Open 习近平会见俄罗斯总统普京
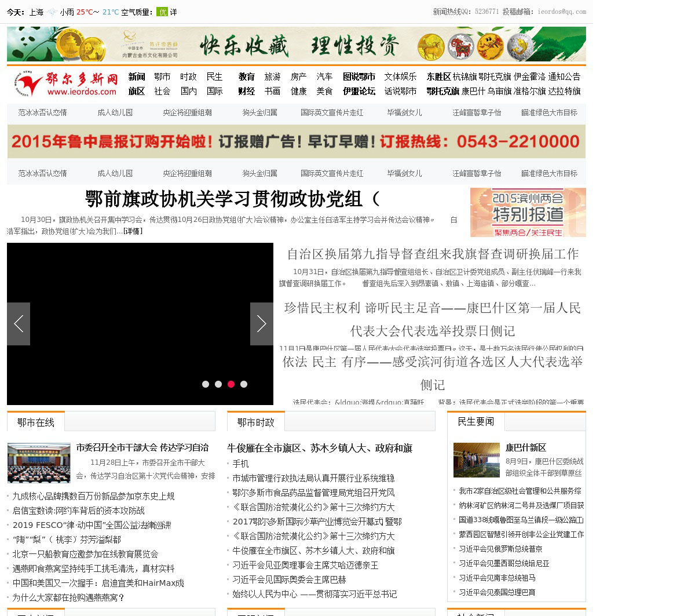 tap(500, 549)
